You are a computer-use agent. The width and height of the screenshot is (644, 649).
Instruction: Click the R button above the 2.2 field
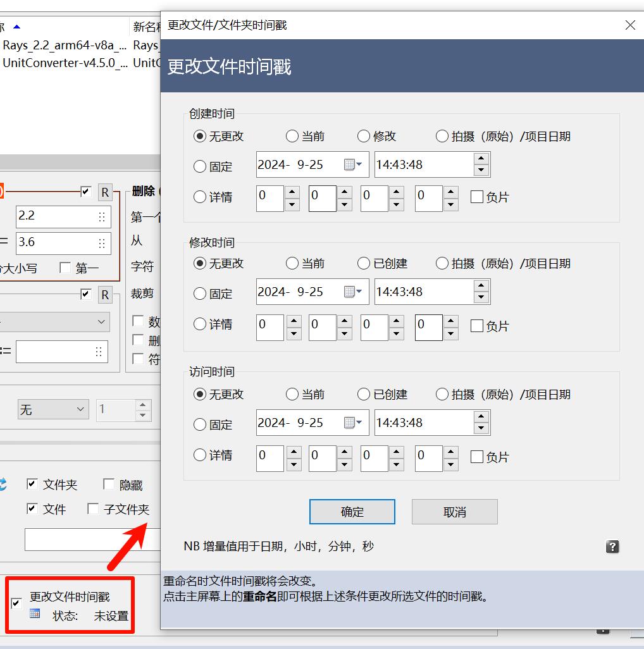(x=104, y=192)
